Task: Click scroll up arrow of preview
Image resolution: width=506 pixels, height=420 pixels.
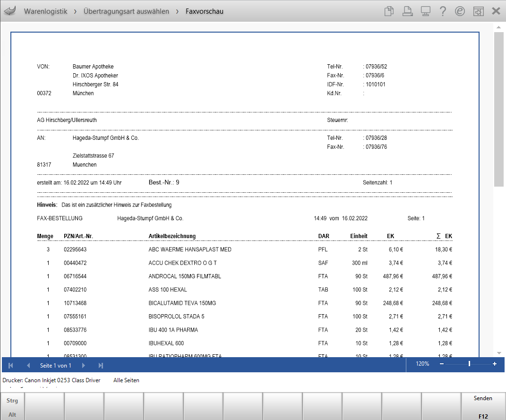Action: point(499,27)
